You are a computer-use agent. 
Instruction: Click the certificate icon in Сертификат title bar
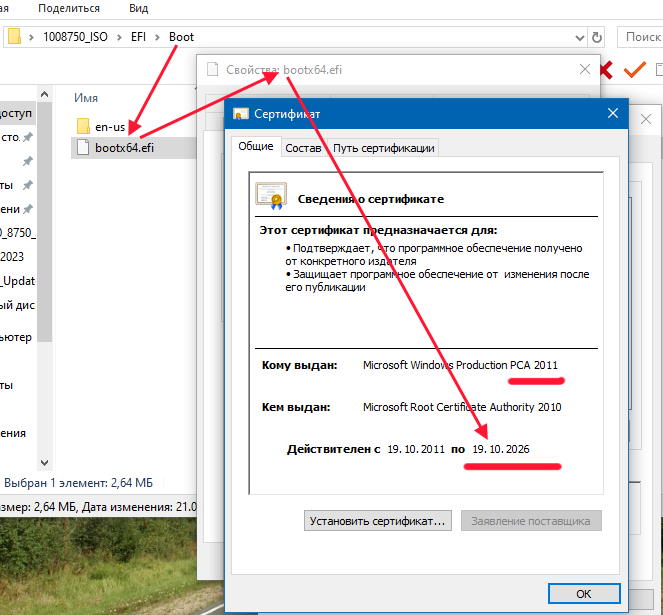click(241, 114)
